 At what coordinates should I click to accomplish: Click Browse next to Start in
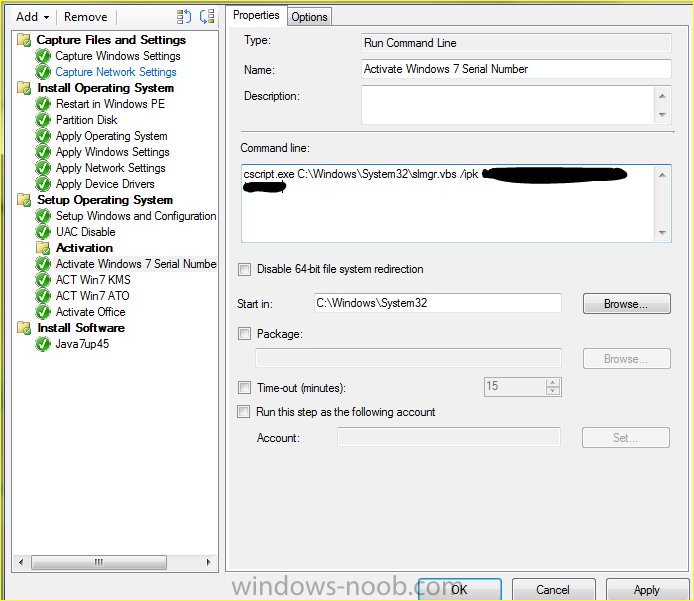(x=626, y=304)
